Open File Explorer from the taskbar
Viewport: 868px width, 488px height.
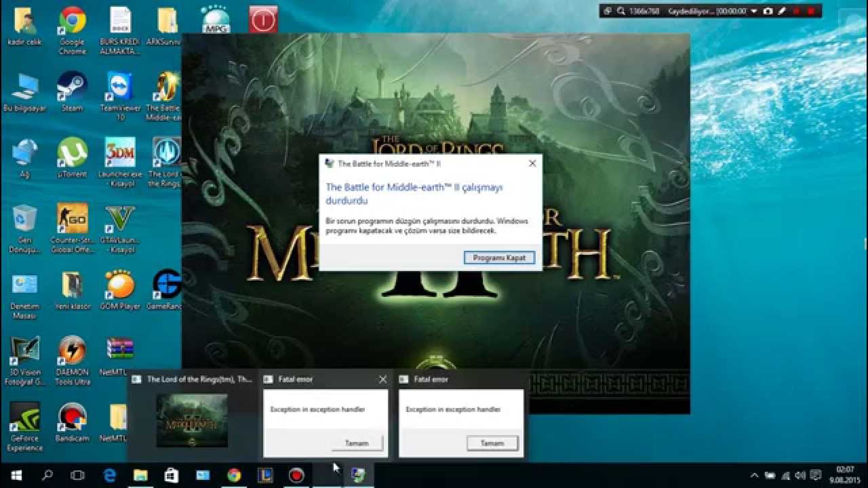point(140,475)
